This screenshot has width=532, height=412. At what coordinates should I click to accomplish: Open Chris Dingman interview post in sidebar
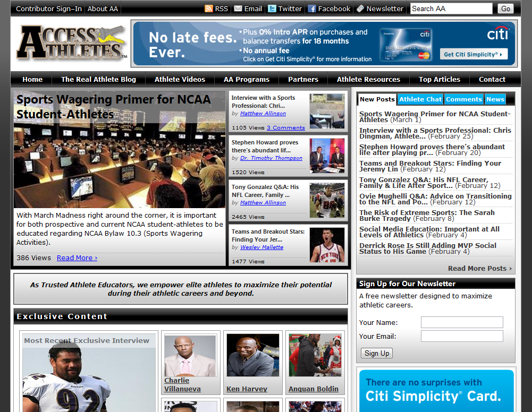point(435,133)
